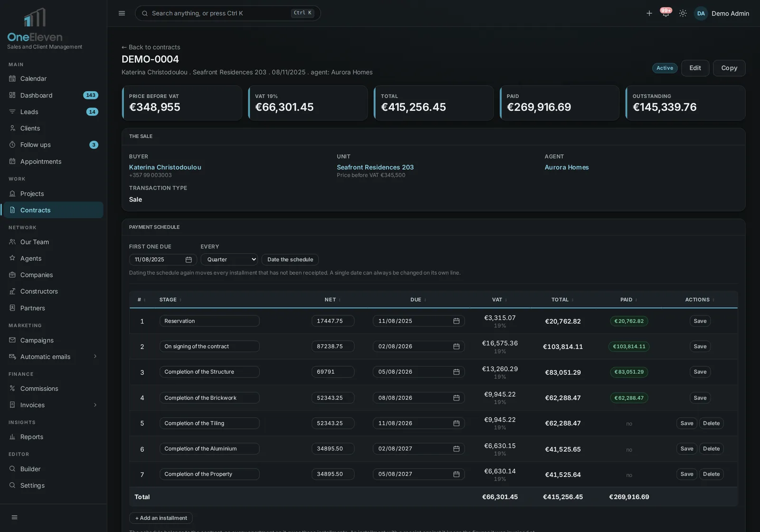Delete the Completion of the Aluminium installment
This screenshot has width=760, height=532.
pyautogui.click(x=711, y=449)
